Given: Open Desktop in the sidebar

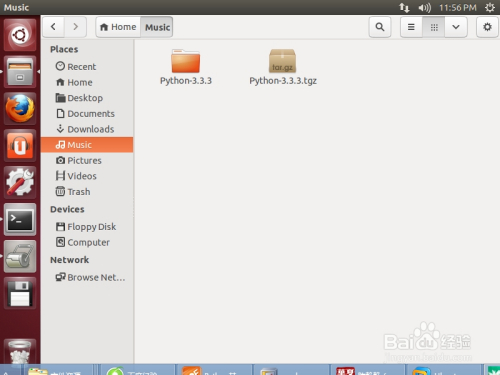Looking at the screenshot, I should [x=87, y=98].
